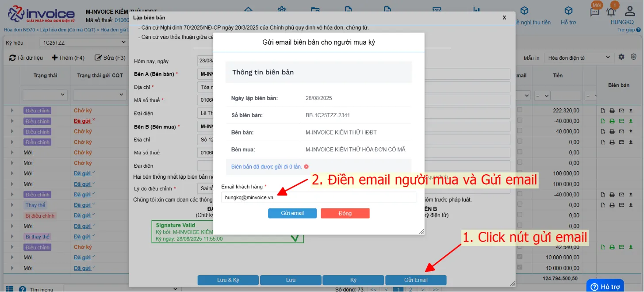644x292 pixels.
Task: Click the Gửi Email button at dialog bottom
Action: coord(416,280)
